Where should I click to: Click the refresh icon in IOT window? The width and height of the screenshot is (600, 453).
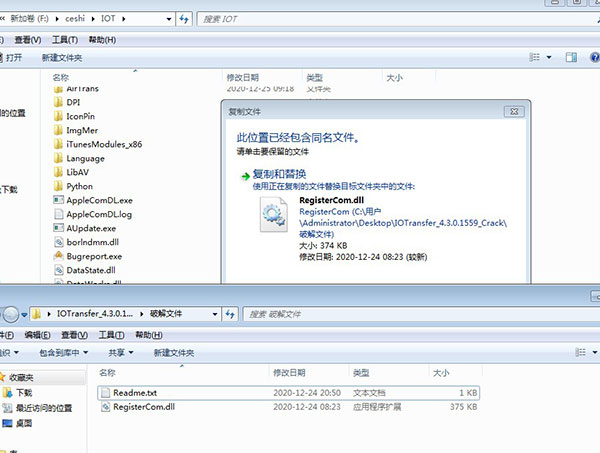tap(184, 19)
